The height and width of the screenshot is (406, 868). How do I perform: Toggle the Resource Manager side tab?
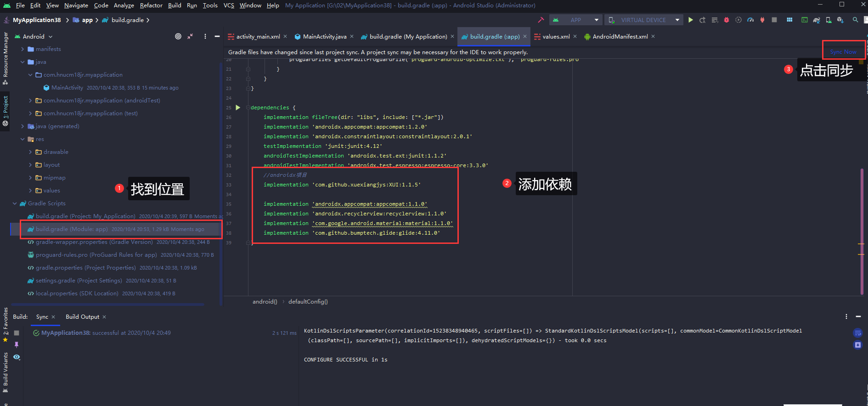6,58
